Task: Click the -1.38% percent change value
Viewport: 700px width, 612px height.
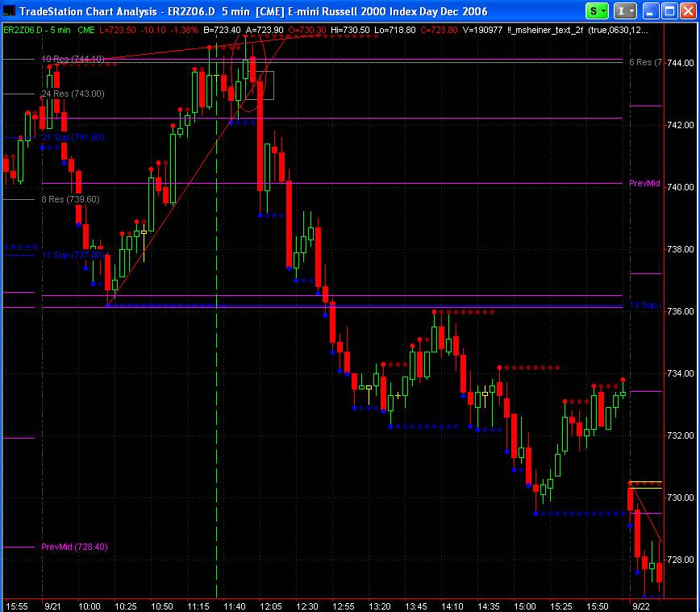Action: 185,31
